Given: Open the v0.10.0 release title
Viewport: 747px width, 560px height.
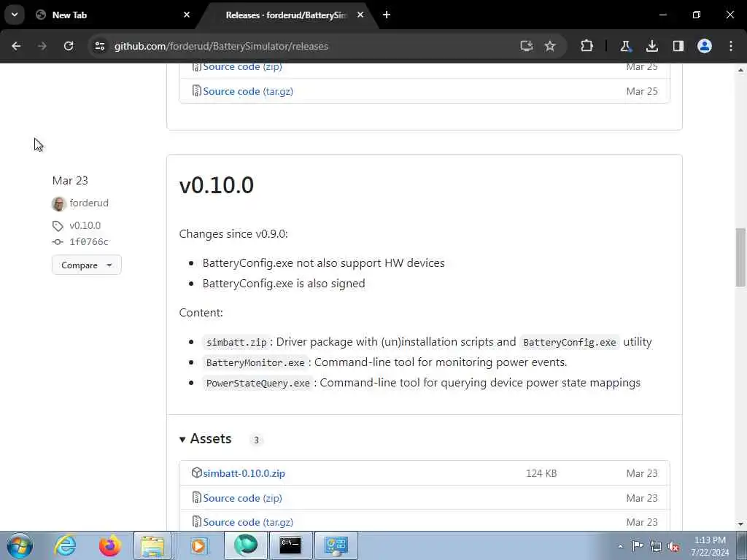Looking at the screenshot, I should [x=216, y=184].
